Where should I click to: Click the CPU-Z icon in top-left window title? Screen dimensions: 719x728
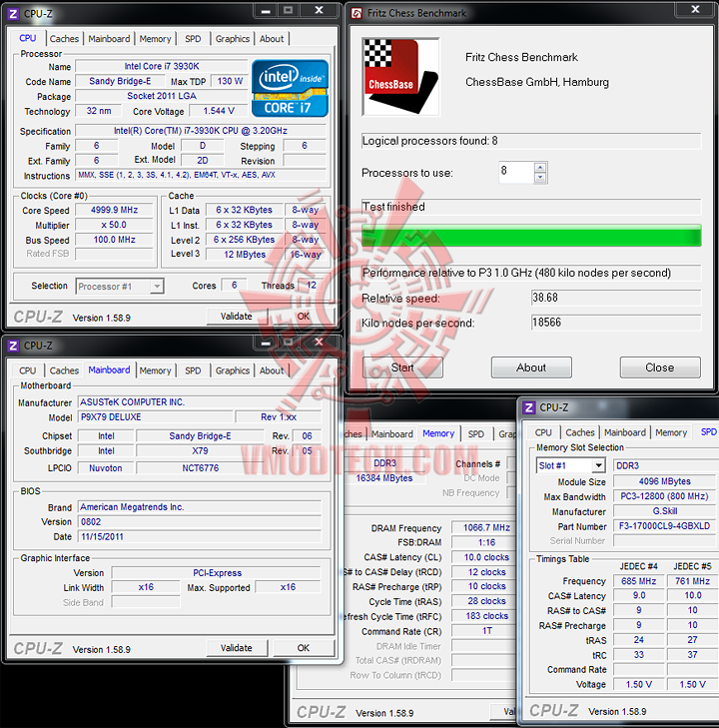[13, 14]
